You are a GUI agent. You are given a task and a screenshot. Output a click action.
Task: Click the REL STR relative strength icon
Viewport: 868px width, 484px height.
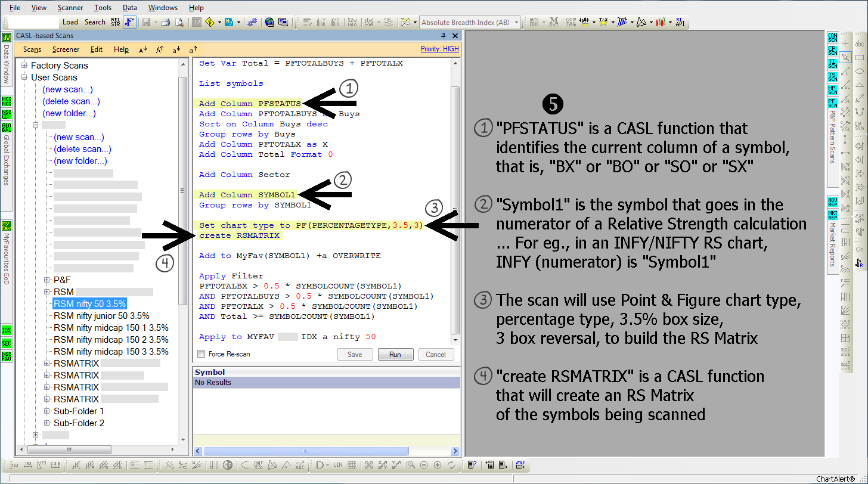click(116, 22)
